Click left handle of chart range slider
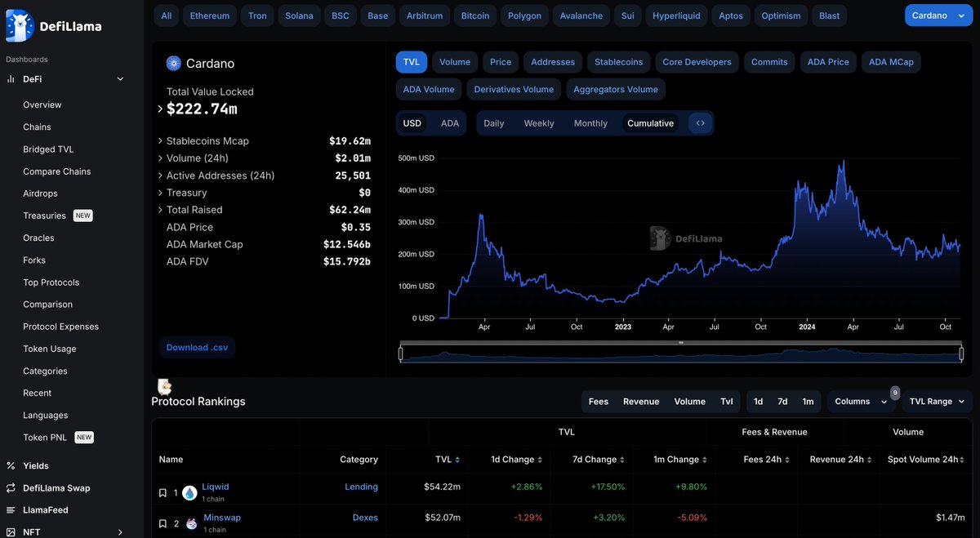This screenshot has height=538, width=980. click(400, 353)
